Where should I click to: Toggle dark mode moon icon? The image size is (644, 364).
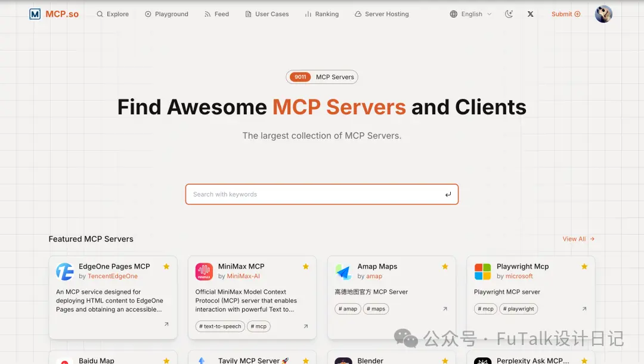(509, 14)
